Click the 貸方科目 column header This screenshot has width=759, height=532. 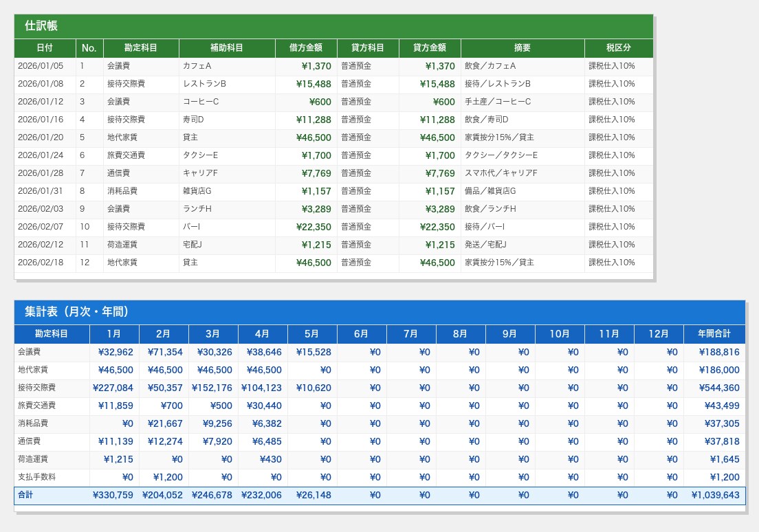pyautogui.click(x=368, y=48)
